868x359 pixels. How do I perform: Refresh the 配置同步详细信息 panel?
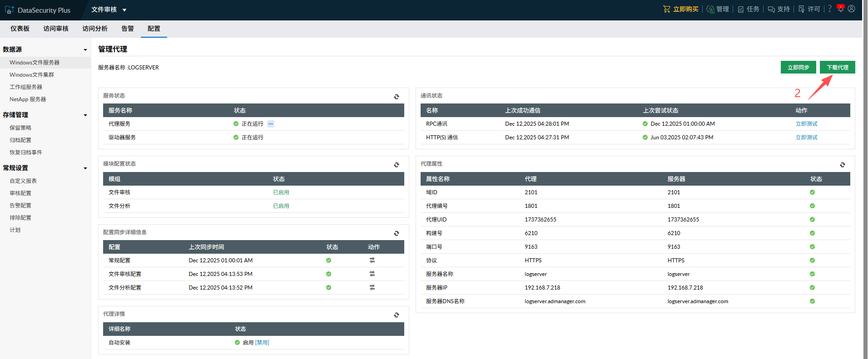click(x=396, y=233)
